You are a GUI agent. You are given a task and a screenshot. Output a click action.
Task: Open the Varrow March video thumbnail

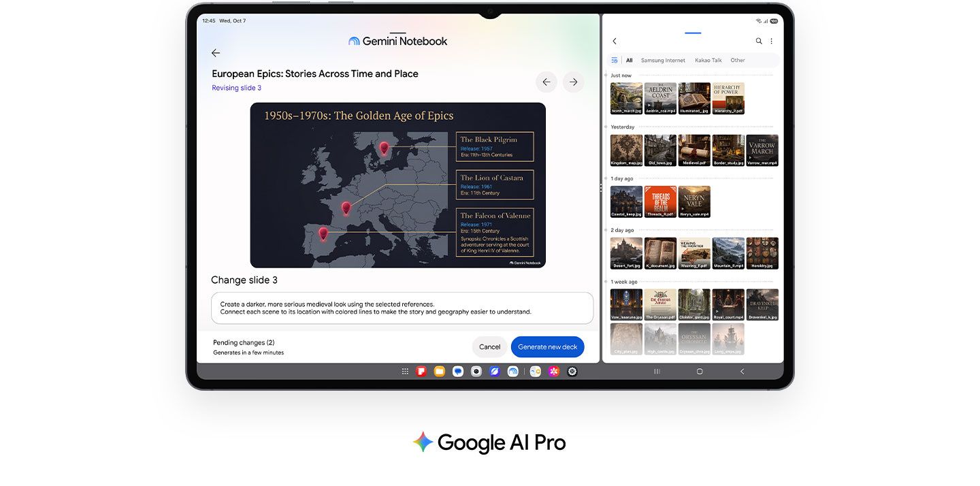click(762, 150)
